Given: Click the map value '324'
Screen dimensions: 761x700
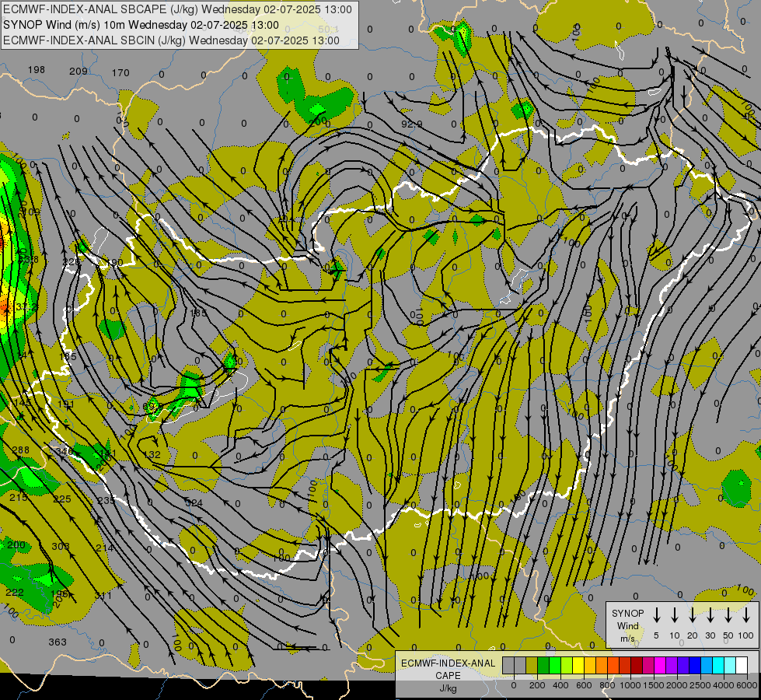Looking at the screenshot, I should (x=194, y=502).
